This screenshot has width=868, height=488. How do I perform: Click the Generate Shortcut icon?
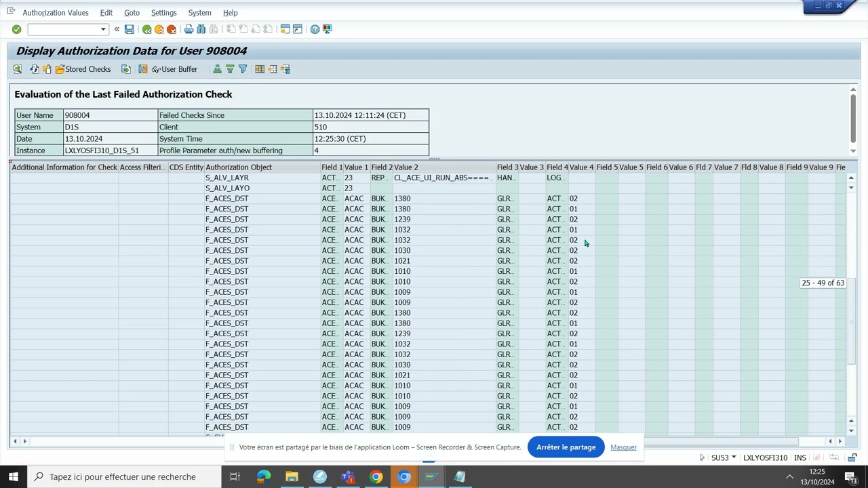pos(297,29)
